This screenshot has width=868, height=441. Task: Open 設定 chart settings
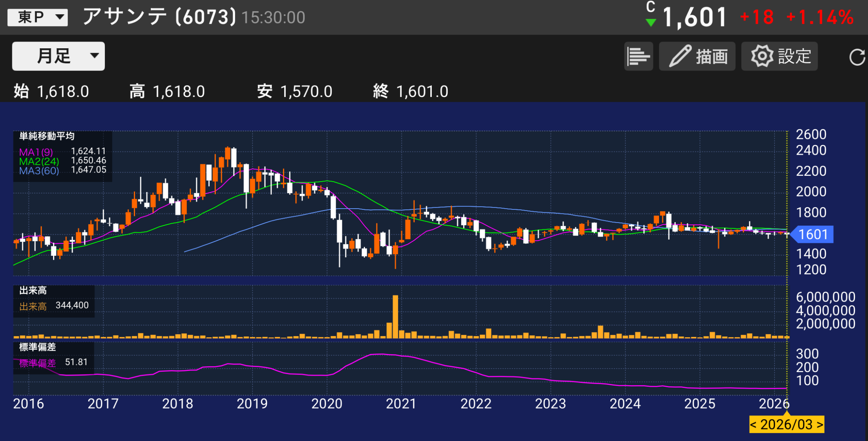click(x=779, y=57)
